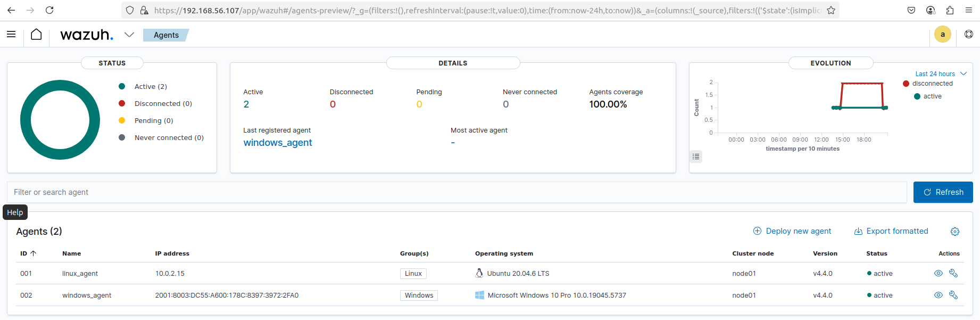The height and width of the screenshot is (320, 980).
Task: Click the Linux group badge
Action: [413, 274]
